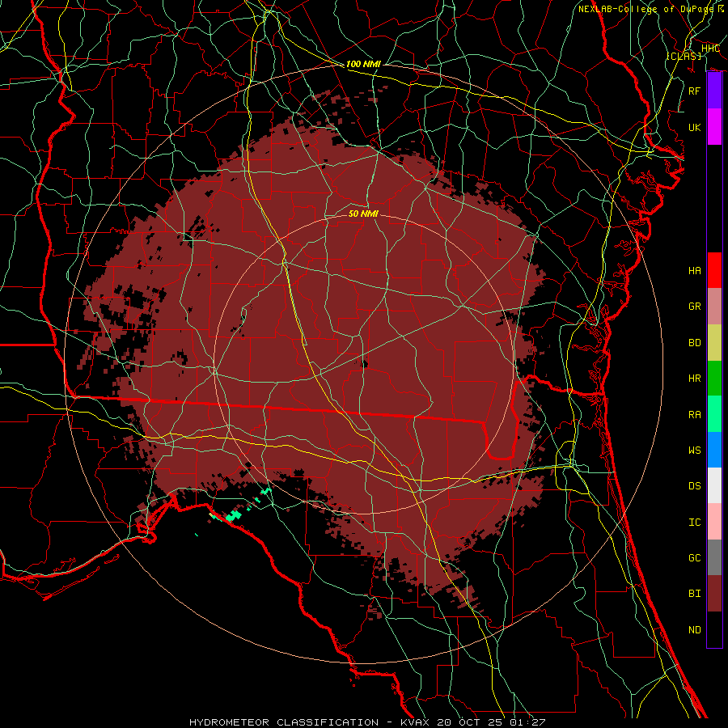
Task: Click the BD yellow legend swatch
Action: click(714, 342)
